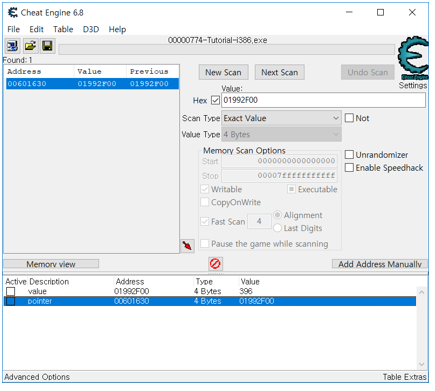Screen dimensions: 435x391
Task: Click the red arrow copy-to-address-list icon
Action: pyautogui.click(x=187, y=246)
